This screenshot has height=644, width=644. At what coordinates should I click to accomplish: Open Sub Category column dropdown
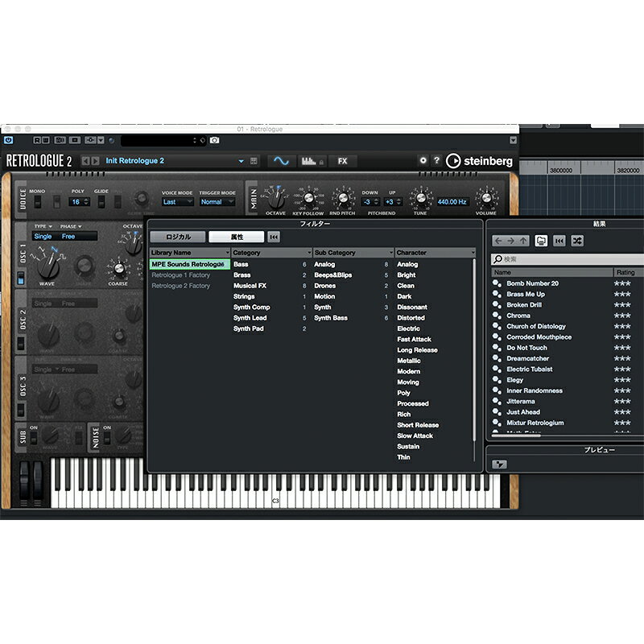tap(391, 253)
